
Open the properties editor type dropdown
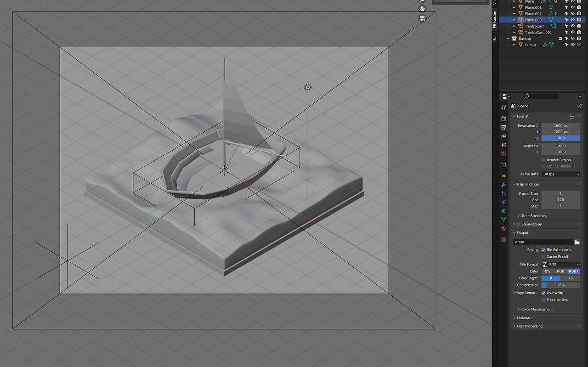click(x=506, y=96)
